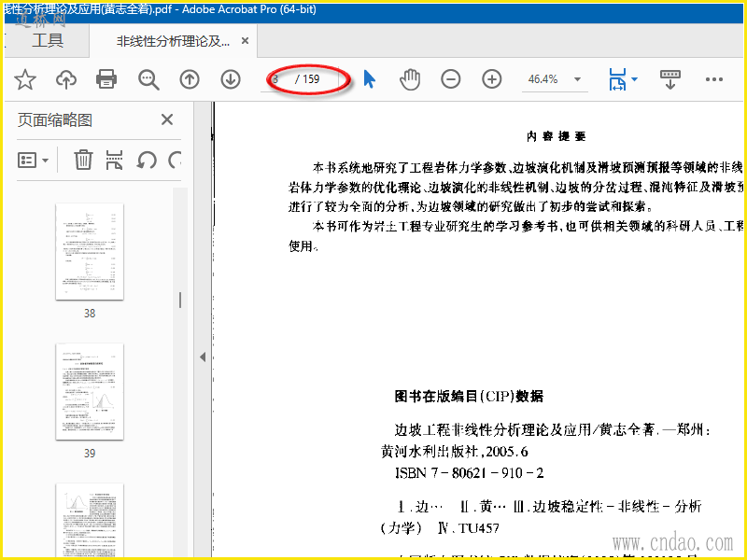Image resolution: width=747 pixels, height=560 pixels.
Task: Switch to the 工具 tab
Action: (48, 40)
